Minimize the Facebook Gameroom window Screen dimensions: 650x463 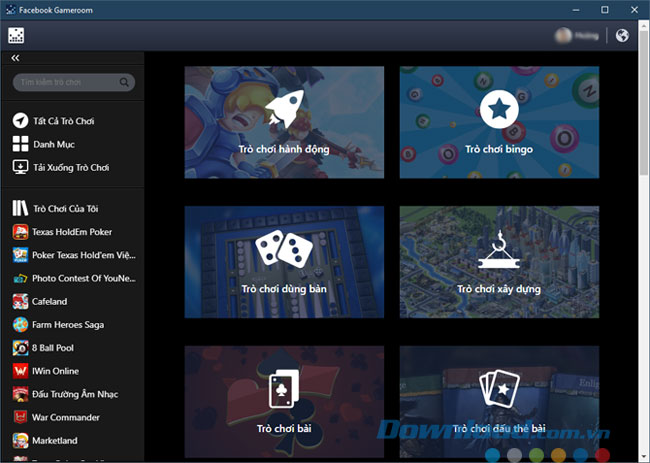(x=576, y=10)
